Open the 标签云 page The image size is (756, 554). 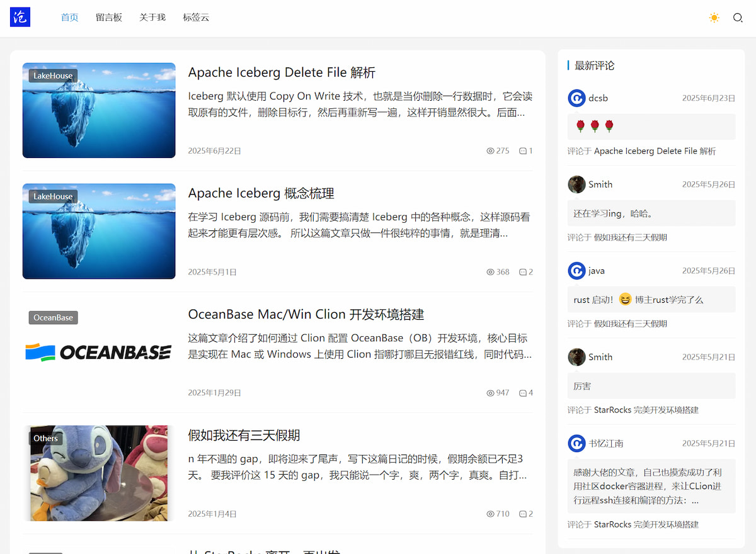195,17
